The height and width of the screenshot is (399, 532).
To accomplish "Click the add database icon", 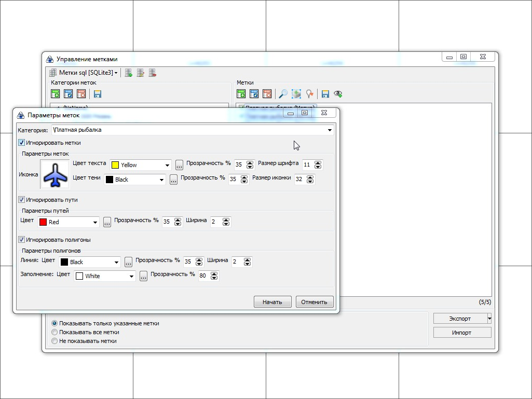I will coord(128,73).
